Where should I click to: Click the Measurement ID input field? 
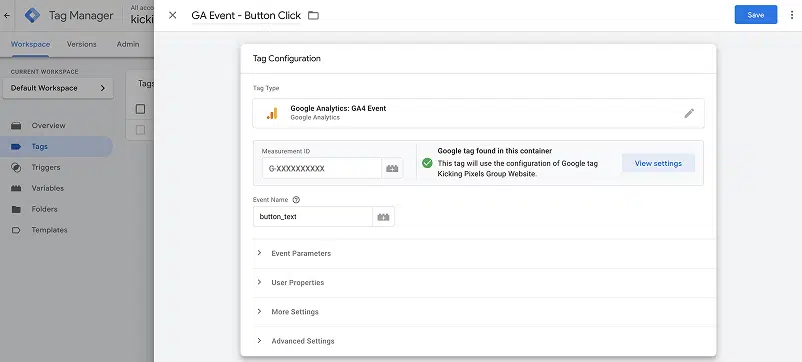coord(322,168)
